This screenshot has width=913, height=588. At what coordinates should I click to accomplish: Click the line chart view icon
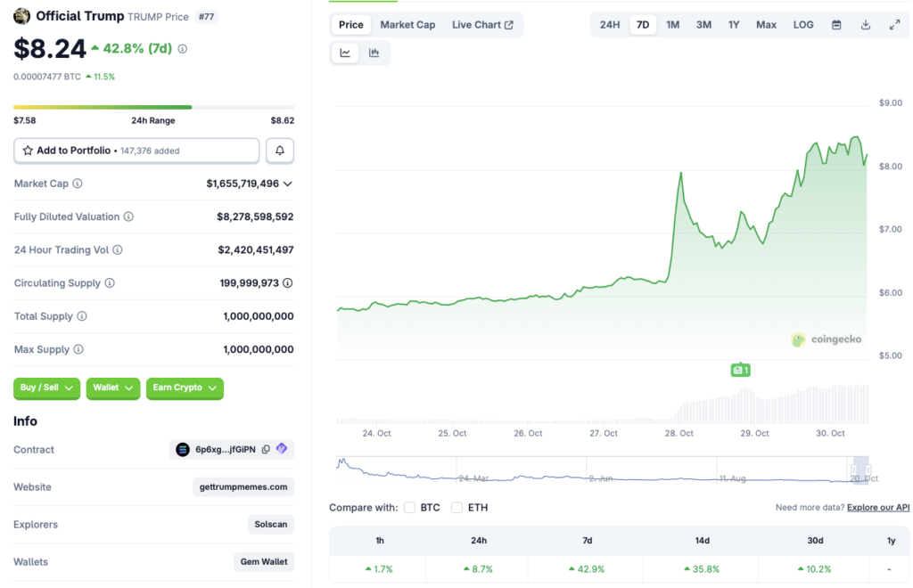coord(345,53)
